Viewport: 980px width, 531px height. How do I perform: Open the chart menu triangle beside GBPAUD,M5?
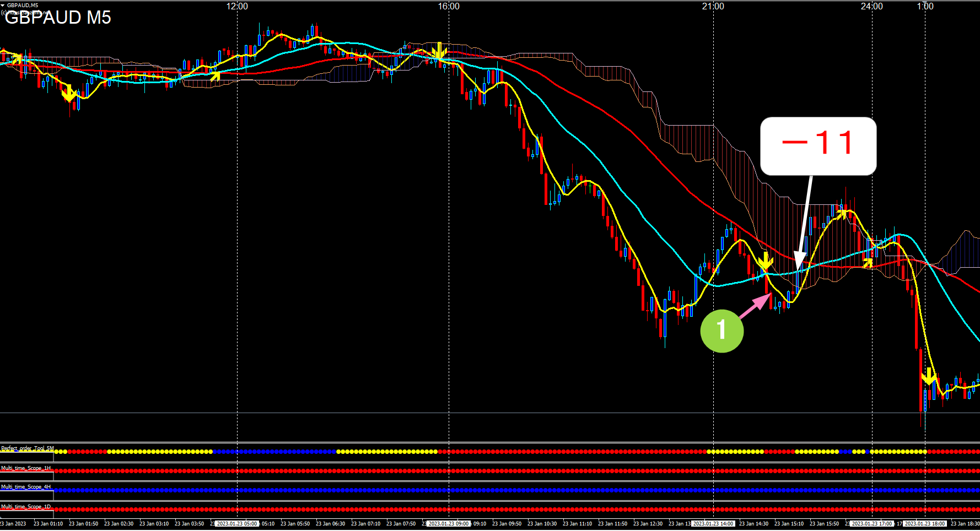3,5
